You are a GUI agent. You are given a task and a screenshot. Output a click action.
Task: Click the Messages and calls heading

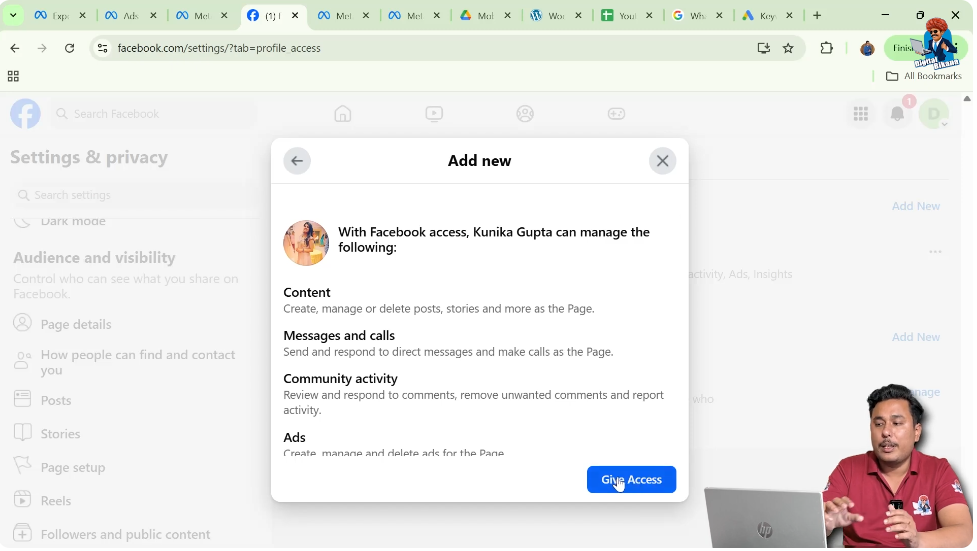point(340,337)
